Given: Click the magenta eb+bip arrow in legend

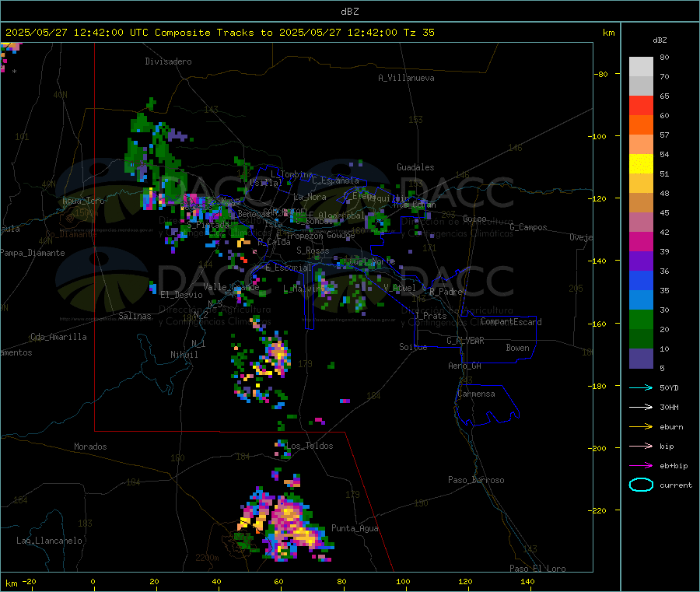Looking at the screenshot, I should (x=641, y=466).
